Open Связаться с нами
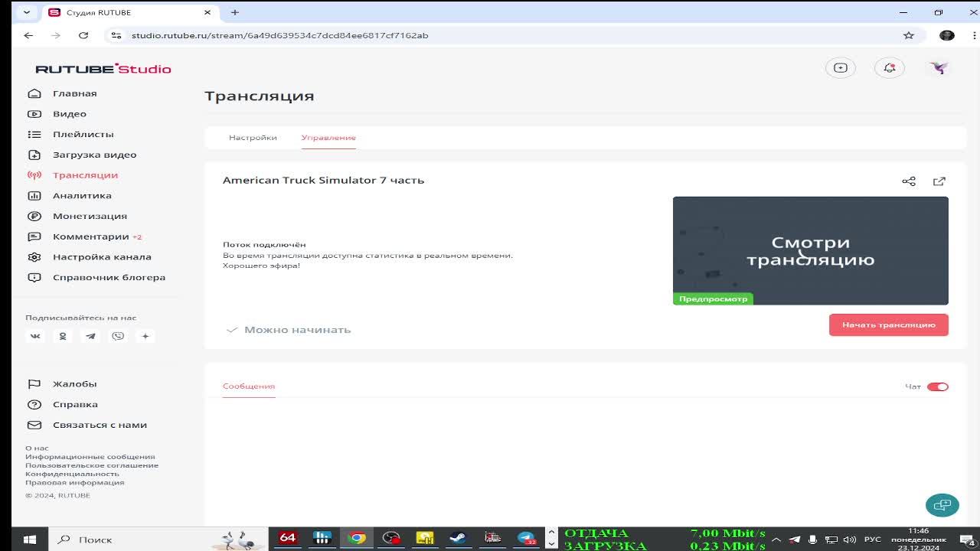This screenshot has height=551, width=980. pos(100,425)
